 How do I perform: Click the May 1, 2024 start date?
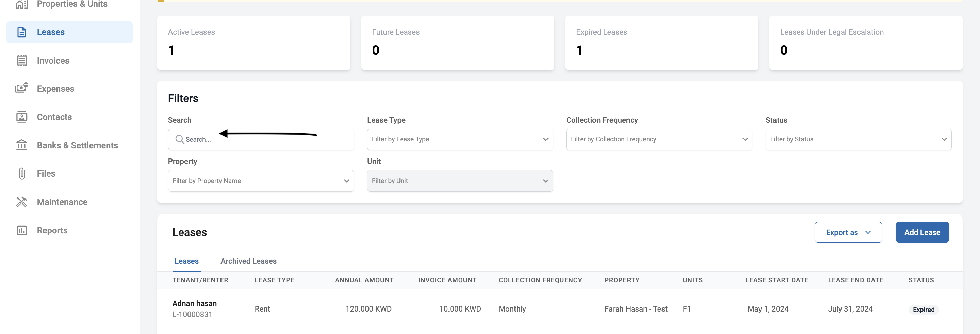(768, 309)
